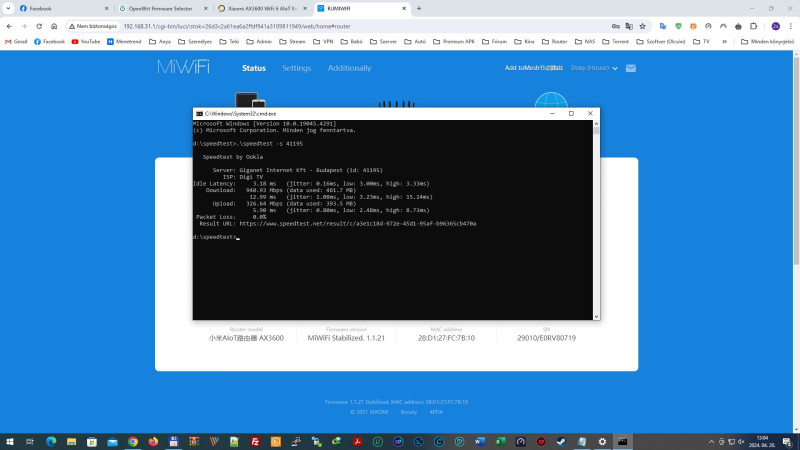Open the Settings tab in MiWiFi
Viewport: 800px width, 450px height.
click(x=296, y=68)
